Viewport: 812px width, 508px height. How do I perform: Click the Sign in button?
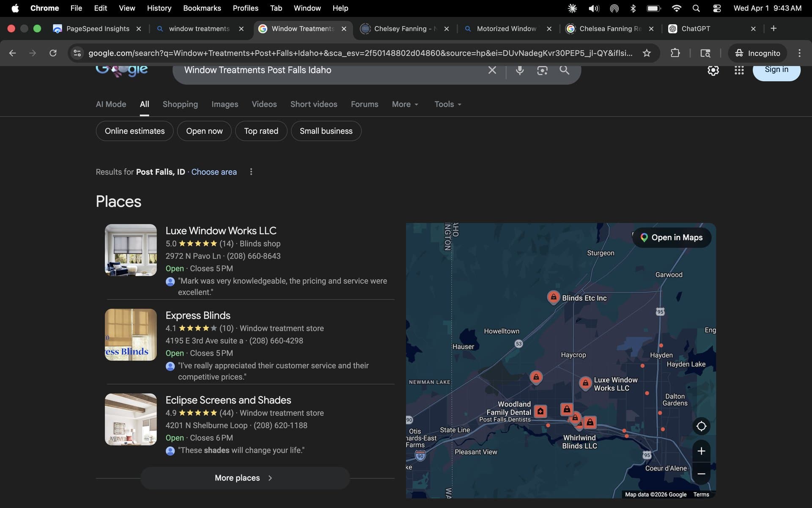[776, 70]
